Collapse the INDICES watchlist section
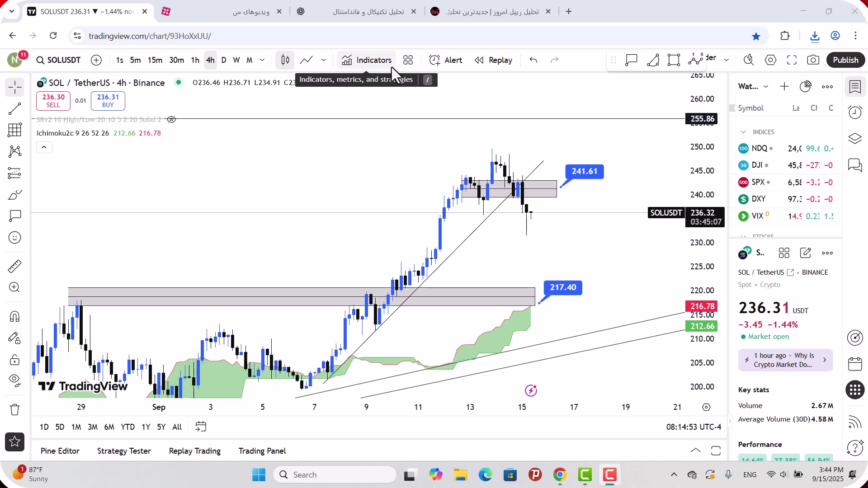 pyautogui.click(x=743, y=132)
